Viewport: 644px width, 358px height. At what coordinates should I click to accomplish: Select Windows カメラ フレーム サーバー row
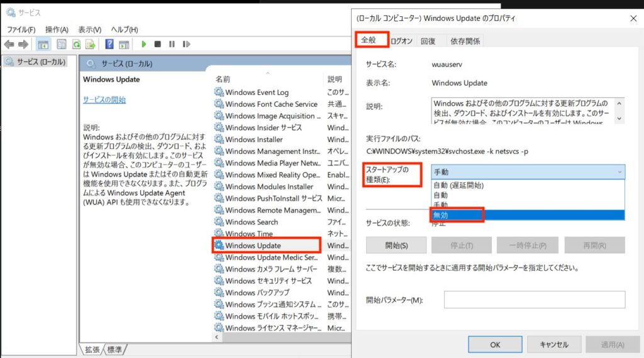[x=282, y=269]
